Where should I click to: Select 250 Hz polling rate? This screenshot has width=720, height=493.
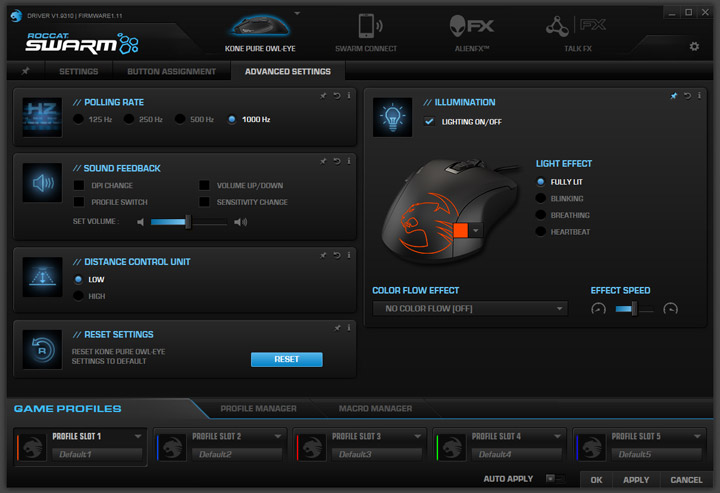(129, 119)
